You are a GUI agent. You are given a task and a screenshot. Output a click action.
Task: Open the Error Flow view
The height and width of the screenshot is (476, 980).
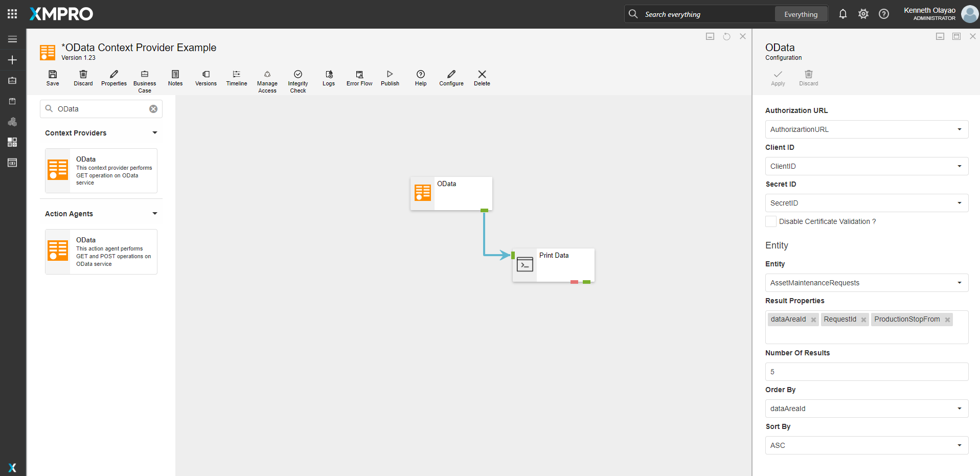point(359,78)
